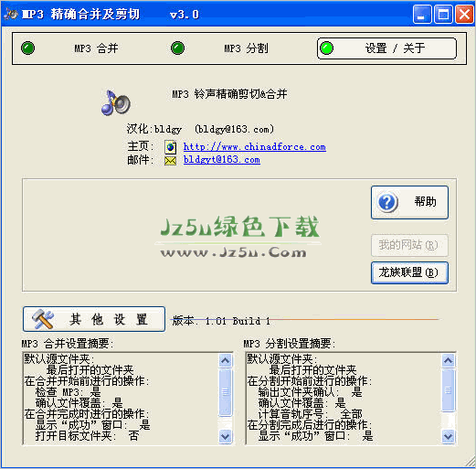Click down arrow in 合并设置摘要 scrollbar
Viewport: 476px width, 469px height.
(x=226, y=436)
